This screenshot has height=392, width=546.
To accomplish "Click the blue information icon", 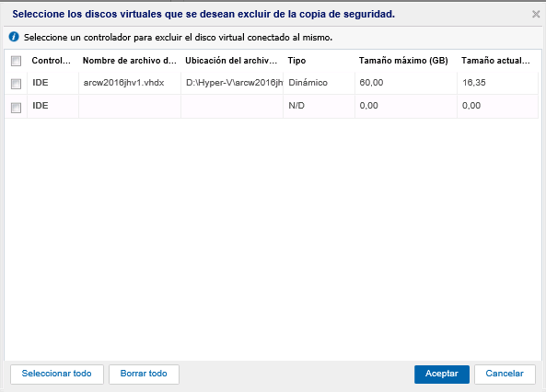I will point(14,37).
